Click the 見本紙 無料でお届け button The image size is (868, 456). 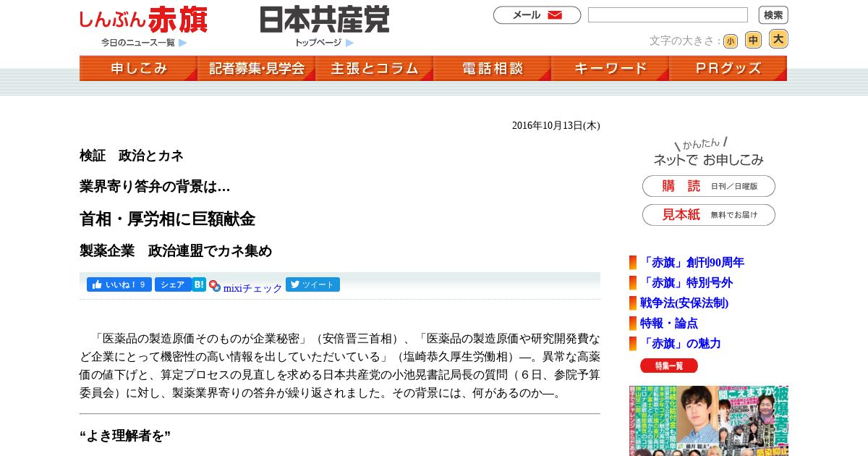(709, 215)
